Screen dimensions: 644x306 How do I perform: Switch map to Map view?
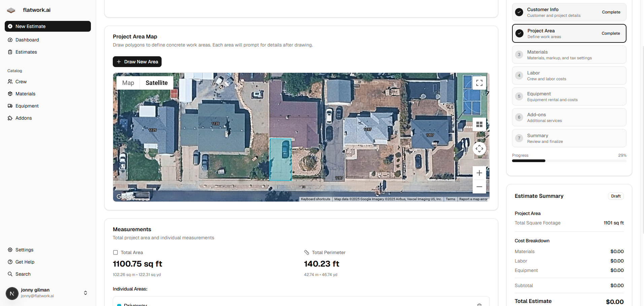(128, 83)
